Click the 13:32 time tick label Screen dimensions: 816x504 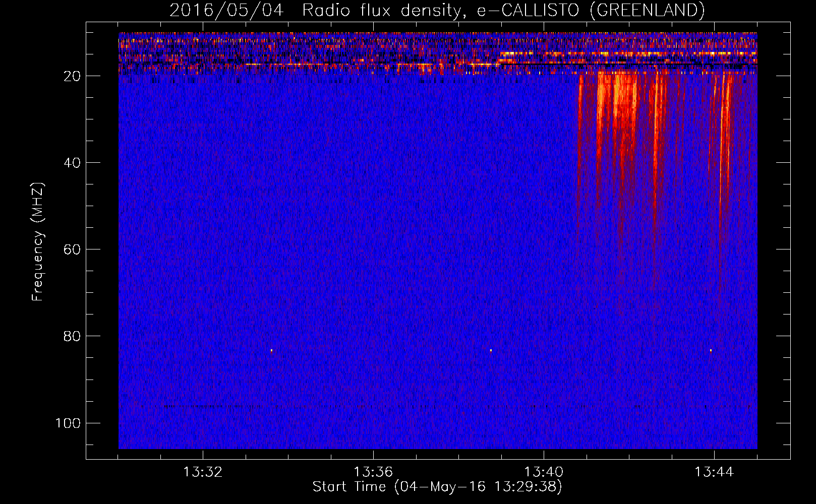coord(203,472)
